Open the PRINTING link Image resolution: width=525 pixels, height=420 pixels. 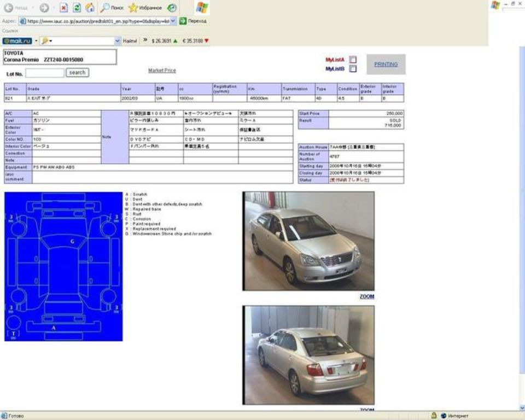tap(386, 65)
